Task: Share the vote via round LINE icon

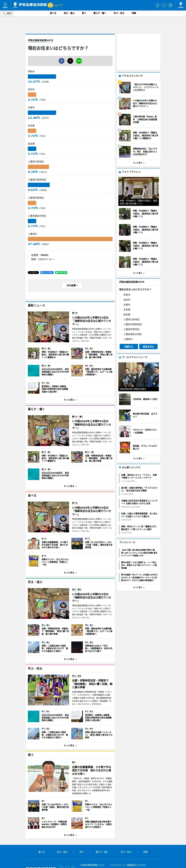Action: [x=79, y=61]
